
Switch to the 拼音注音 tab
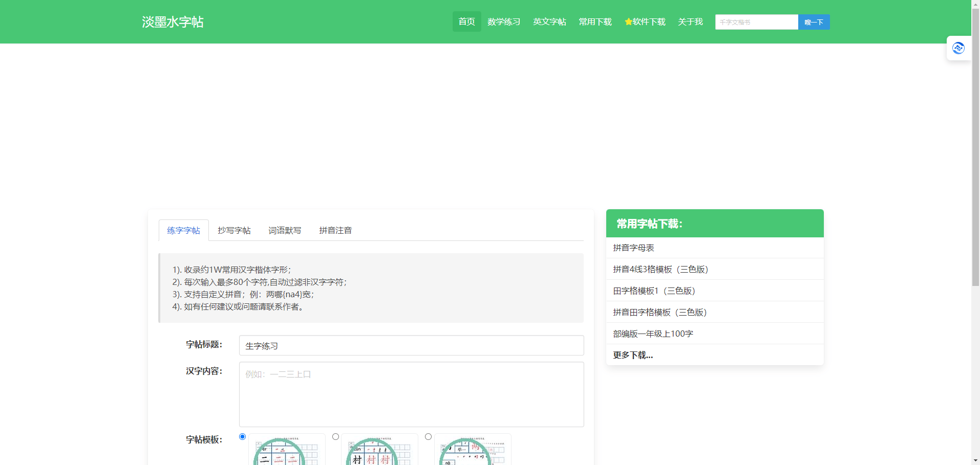point(335,231)
